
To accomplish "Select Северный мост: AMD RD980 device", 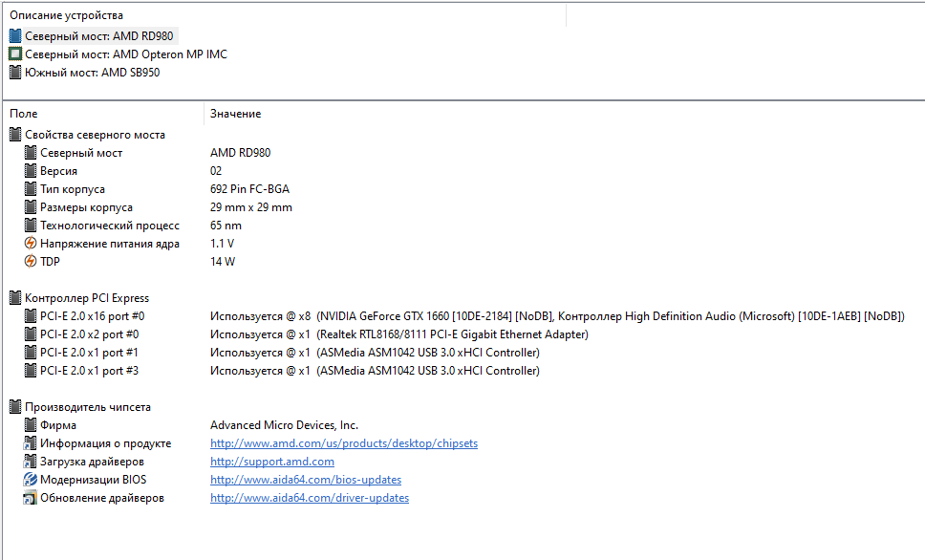I will click(99, 36).
